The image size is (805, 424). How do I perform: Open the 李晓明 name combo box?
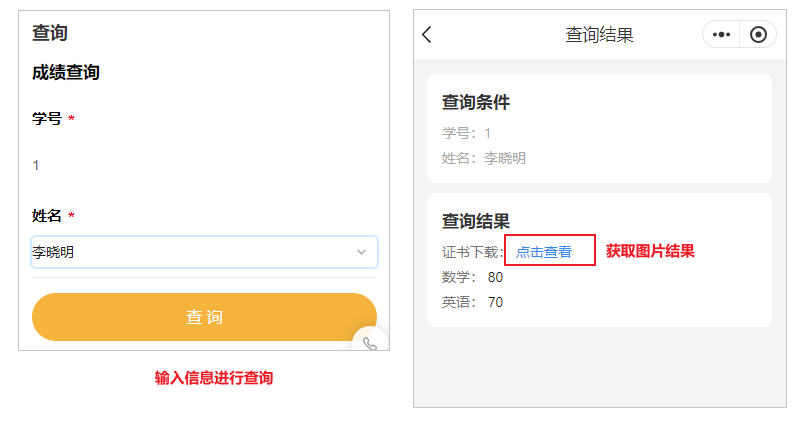coord(204,252)
